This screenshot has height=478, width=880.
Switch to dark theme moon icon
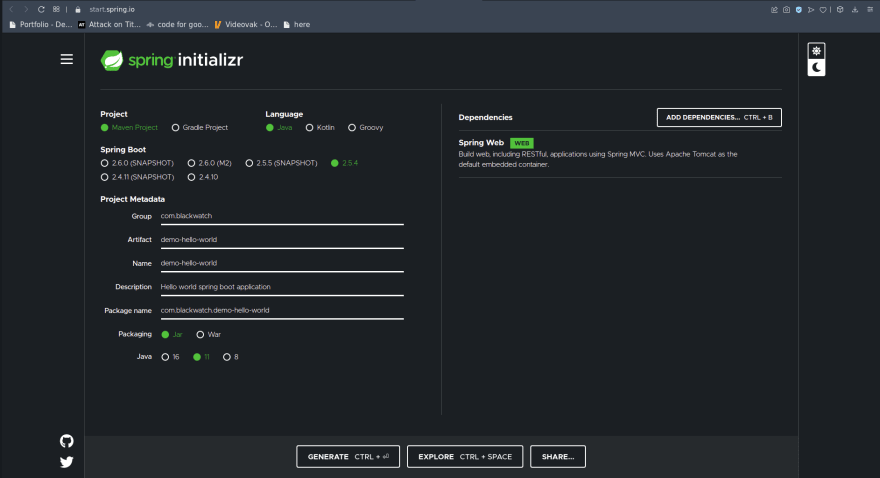[x=816, y=67]
